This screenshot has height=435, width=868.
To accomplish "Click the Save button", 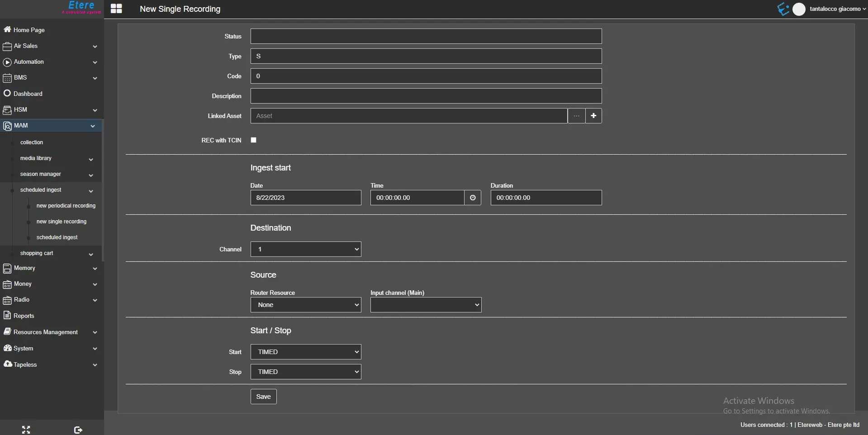I will pyautogui.click(x=263, y=397).
